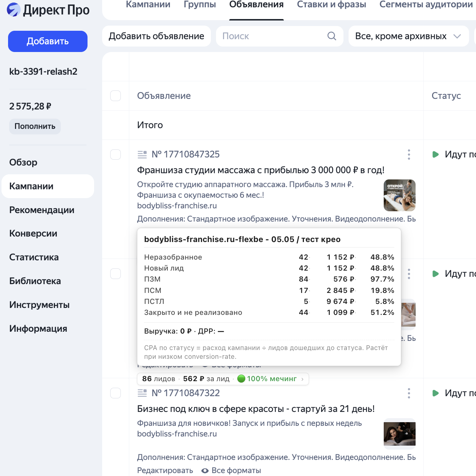Viewport: 476px width, 476px height.
Task: Switch to the Кампании tab
Action: point(148,5)
